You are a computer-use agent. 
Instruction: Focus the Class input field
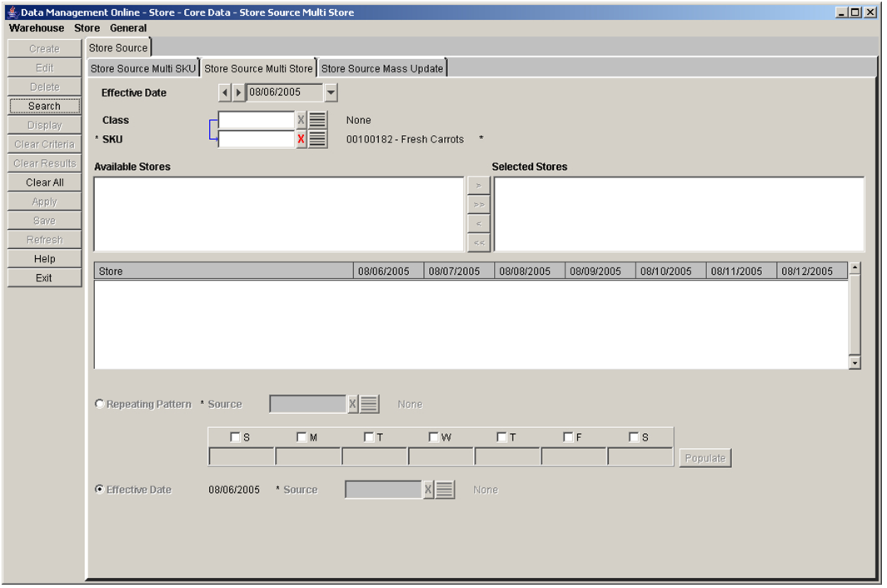tap(257, 120)
